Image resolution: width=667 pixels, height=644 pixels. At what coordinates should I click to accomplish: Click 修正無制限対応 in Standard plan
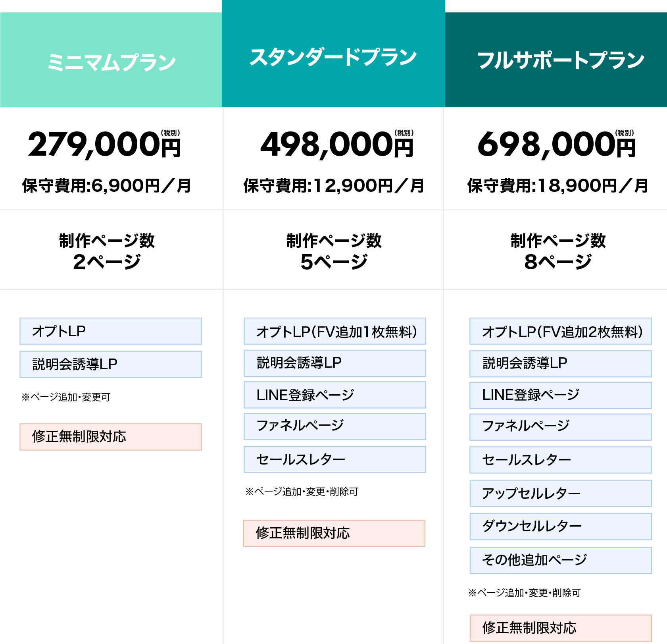coord(334,533)
